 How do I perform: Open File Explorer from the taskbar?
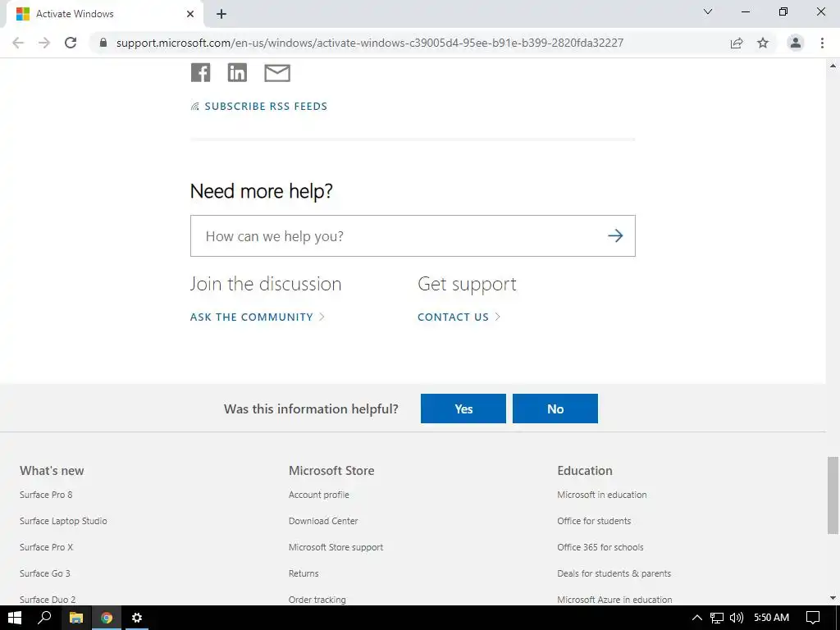click(76, 618)
